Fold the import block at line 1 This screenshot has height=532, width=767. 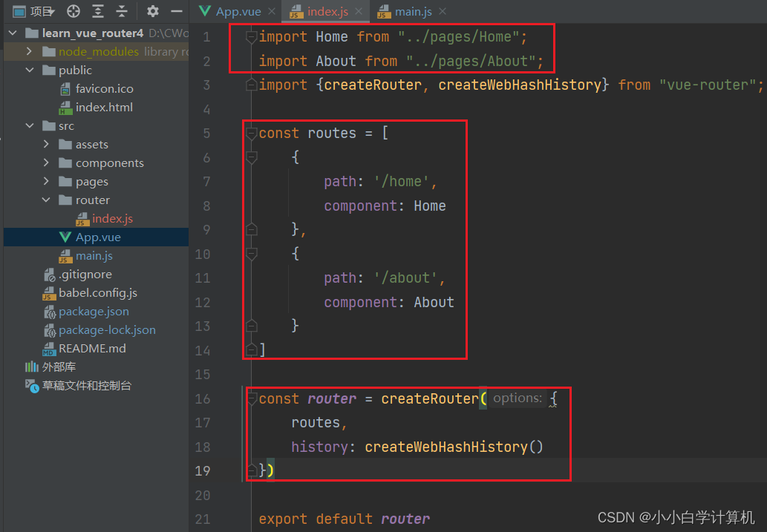pyautogui.click(x=252, y=36)
